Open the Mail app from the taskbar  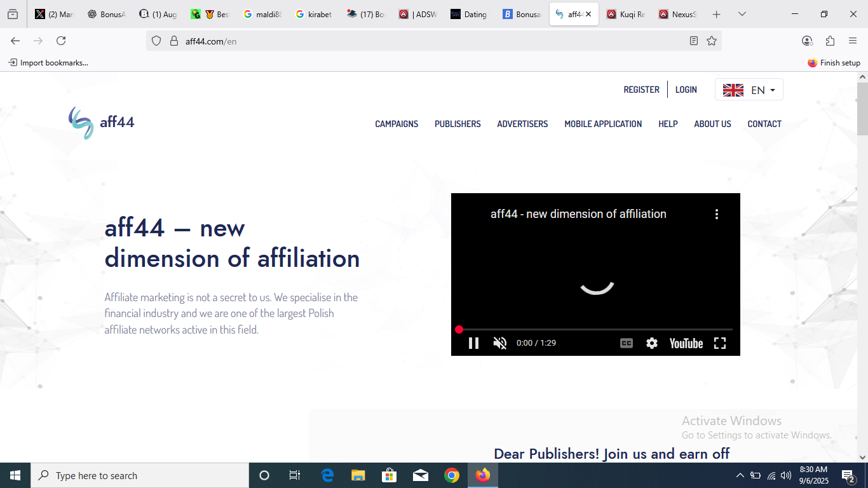tap(421, 475)
